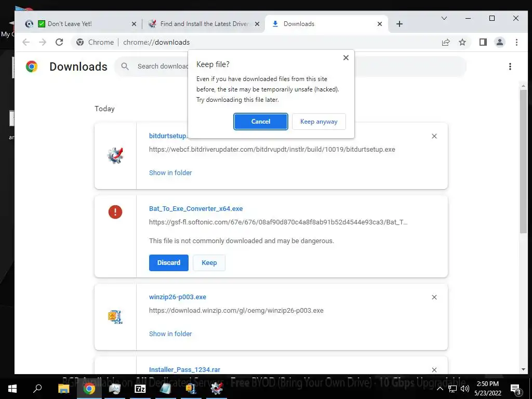Close the Keep file popup with X
This screenshot has width=532, height=399.
(345, 58)
